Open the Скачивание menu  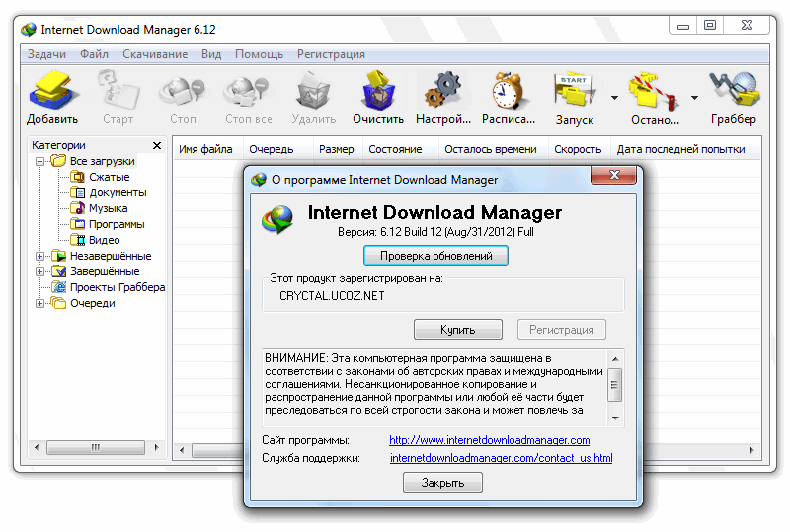coord(155,54)
